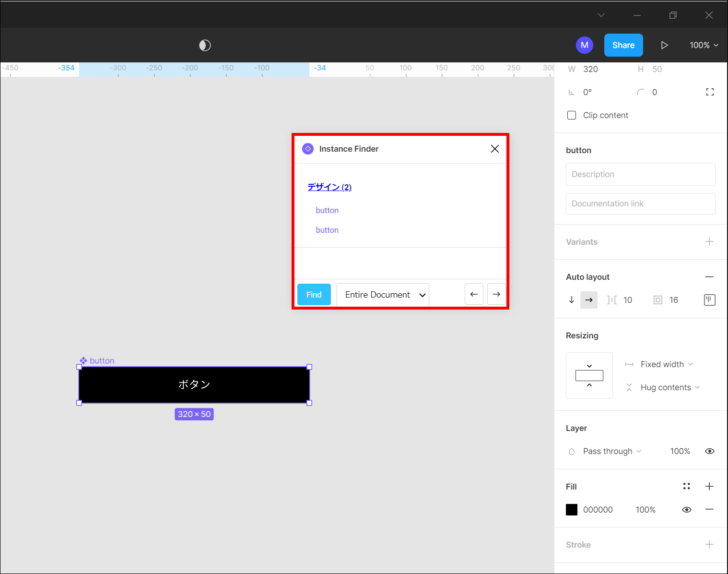The height and width of the screenshot is (574, 728).
Task: Set auto layout direction to vertical
Action: tap(572, 300)
